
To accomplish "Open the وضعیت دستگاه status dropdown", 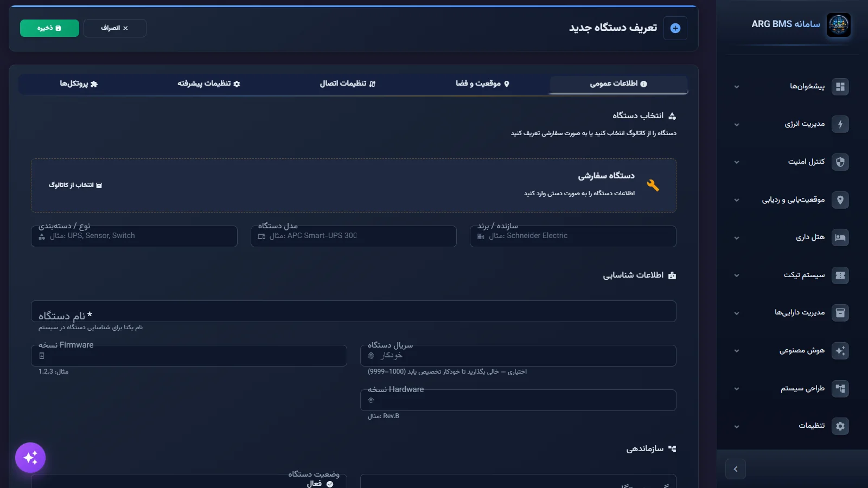I will (x=189, y=481).
